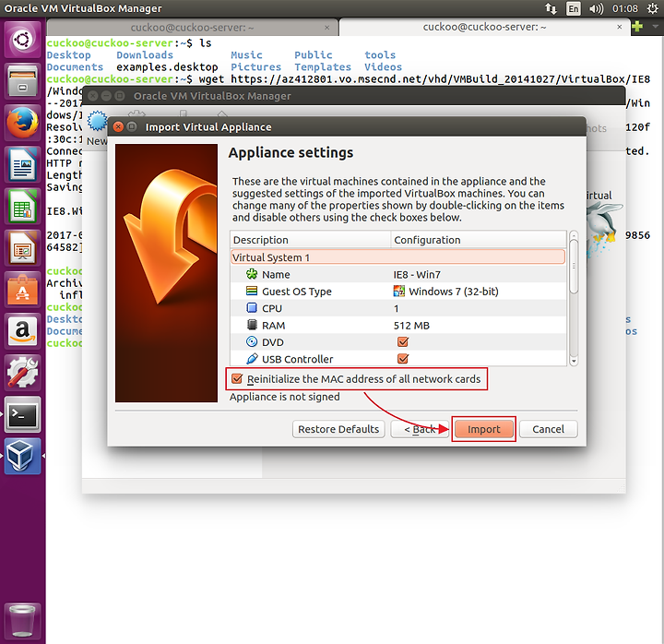Image resolution: width=664 pixels, height=644 pixels.
Task: Click the settings list scrollbar thumb
Action: 574,266
